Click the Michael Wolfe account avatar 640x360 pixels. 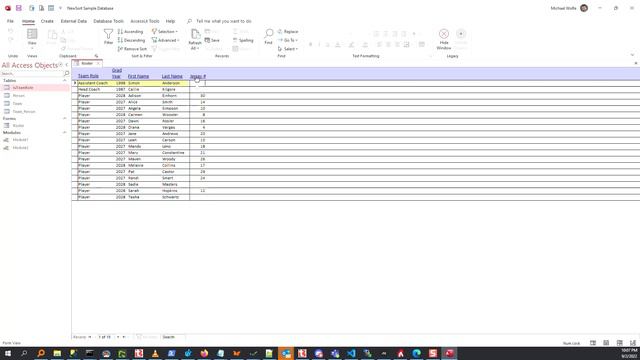[x=584, y=8]
